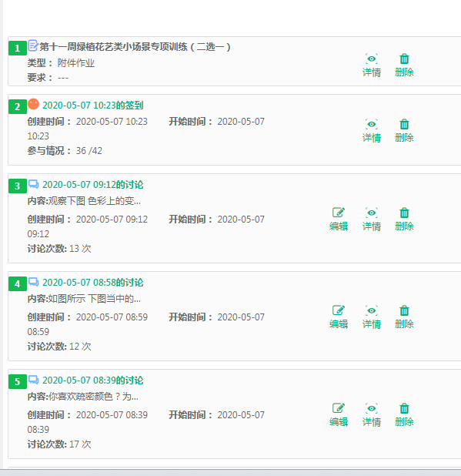Select the green number 3 badge
The height and width of the screenshot is (476, 461).
click(17, 186)
